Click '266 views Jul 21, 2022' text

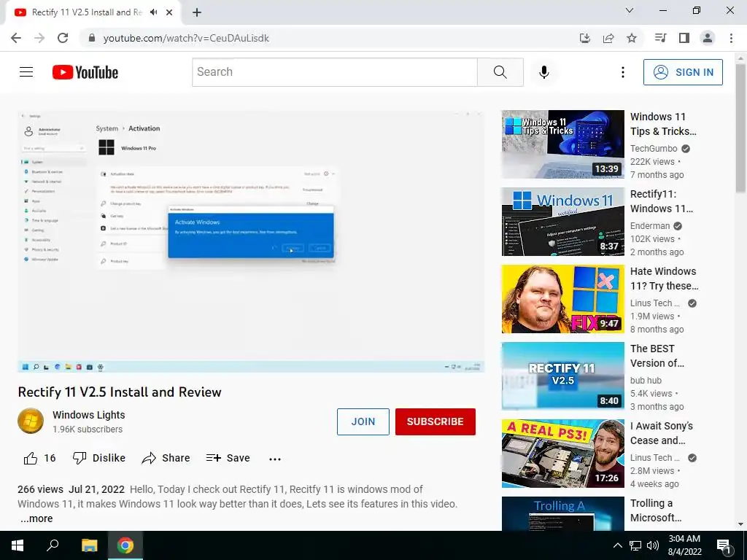pos(71,489)
